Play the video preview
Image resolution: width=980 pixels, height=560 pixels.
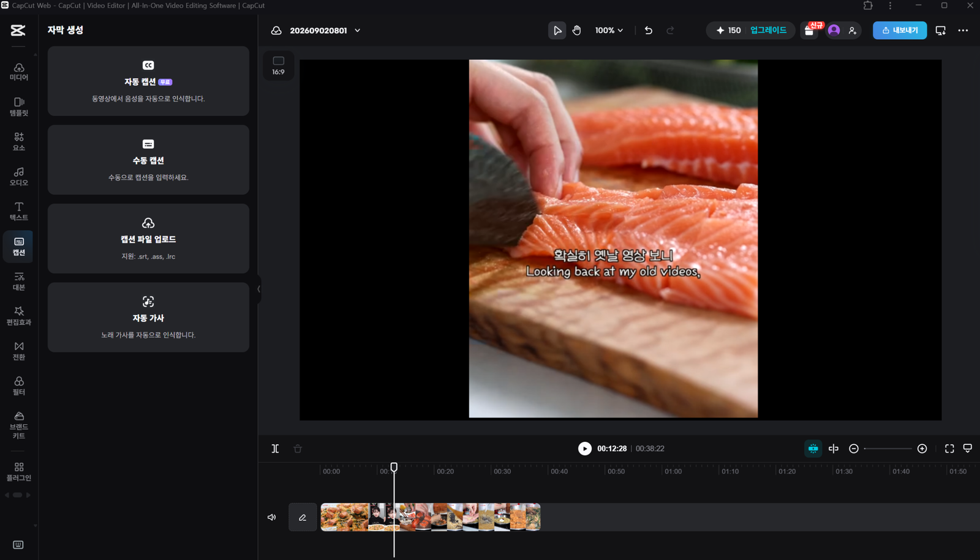tap(585, 449)
